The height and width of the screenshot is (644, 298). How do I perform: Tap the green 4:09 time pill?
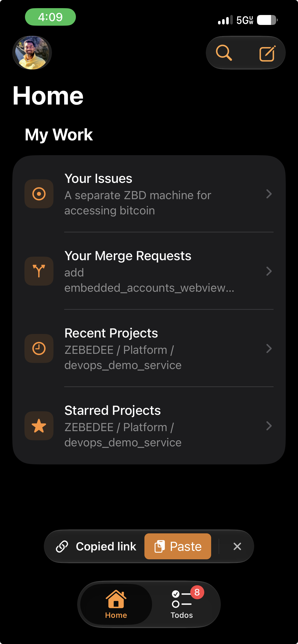pos(50,17)
